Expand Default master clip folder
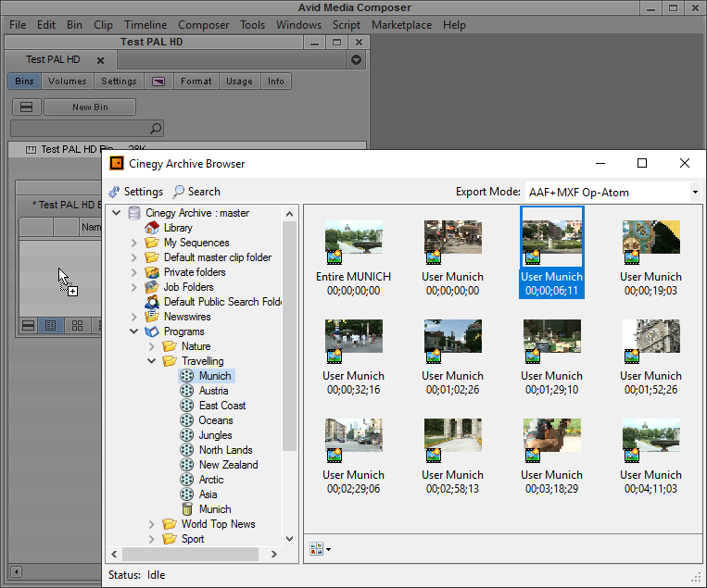 coord(134,257)
